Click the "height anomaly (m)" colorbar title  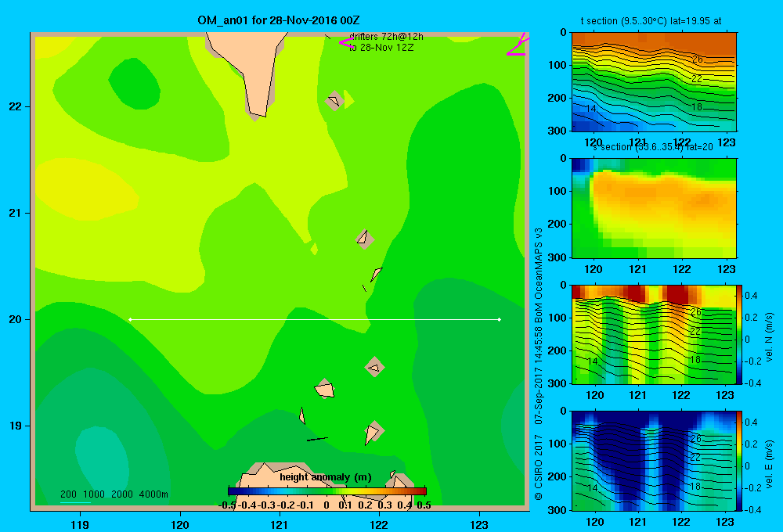(326, 477)
